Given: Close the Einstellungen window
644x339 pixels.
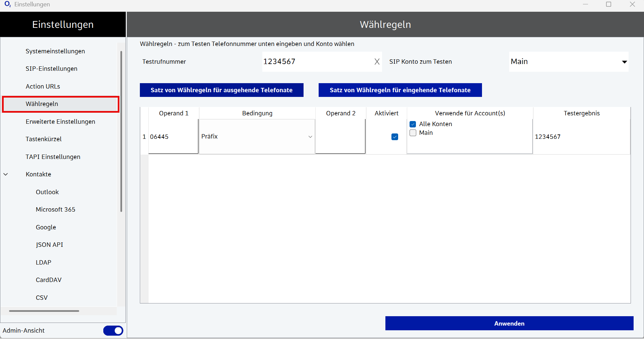Looking at the screenshot, I should [632, 4].
